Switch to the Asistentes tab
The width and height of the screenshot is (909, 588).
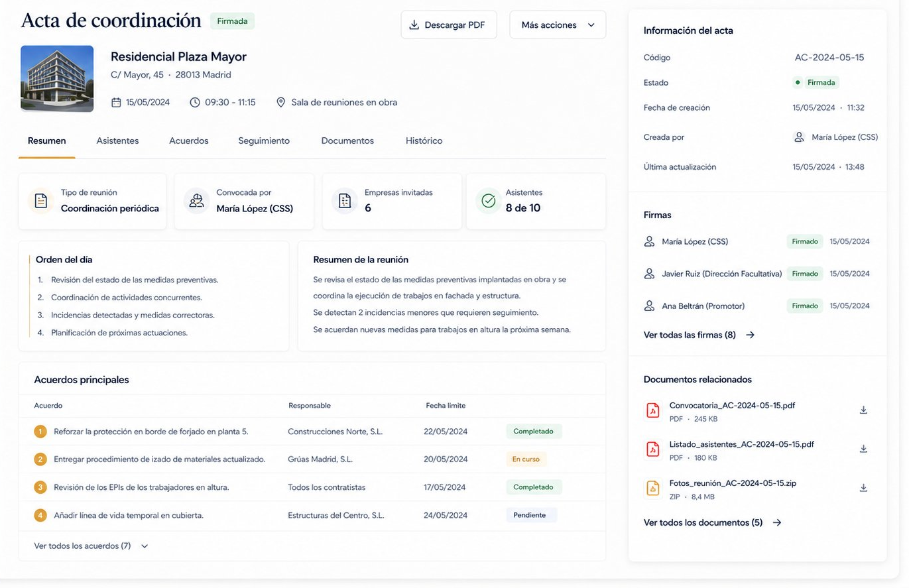pyautogui.click(x=117, y=141)
